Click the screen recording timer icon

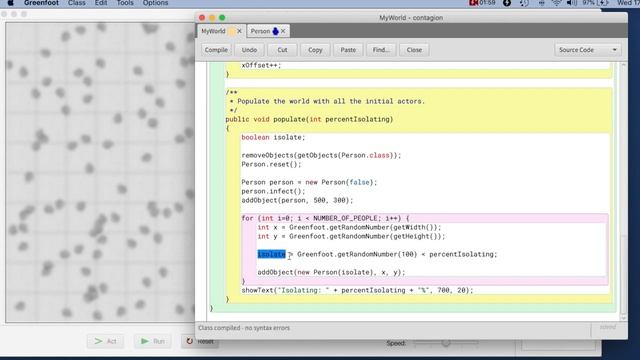pyautogui.click(x=482, y=3)
